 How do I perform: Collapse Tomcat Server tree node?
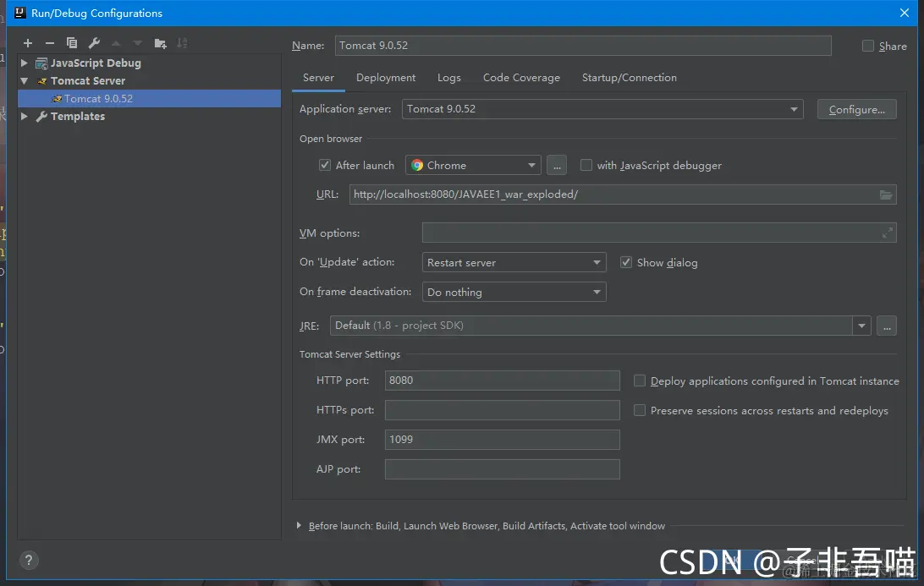pos(25,80)
